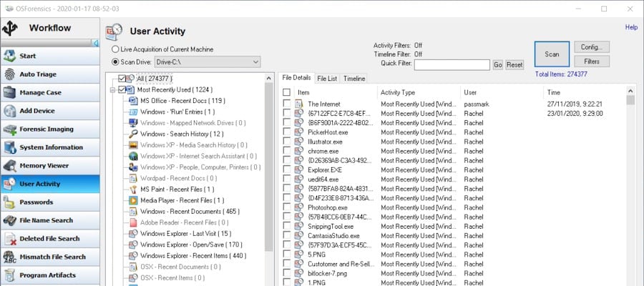
Task: Open the Help link
Action: pyautogui.click(x=631, y=27)
